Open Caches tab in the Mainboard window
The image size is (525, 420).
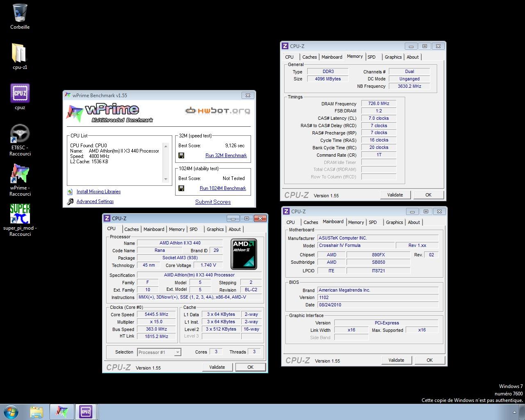[310, 222]
